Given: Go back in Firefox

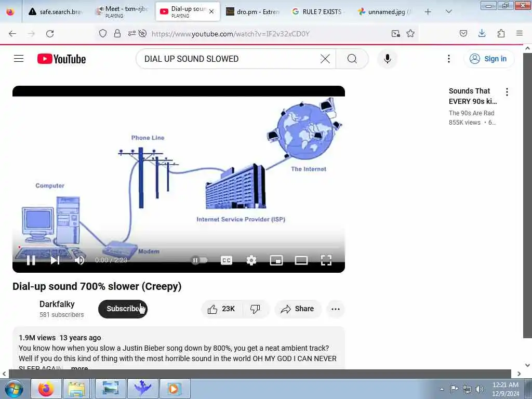Looking at the screenshot, I should [x=12, y=34].
